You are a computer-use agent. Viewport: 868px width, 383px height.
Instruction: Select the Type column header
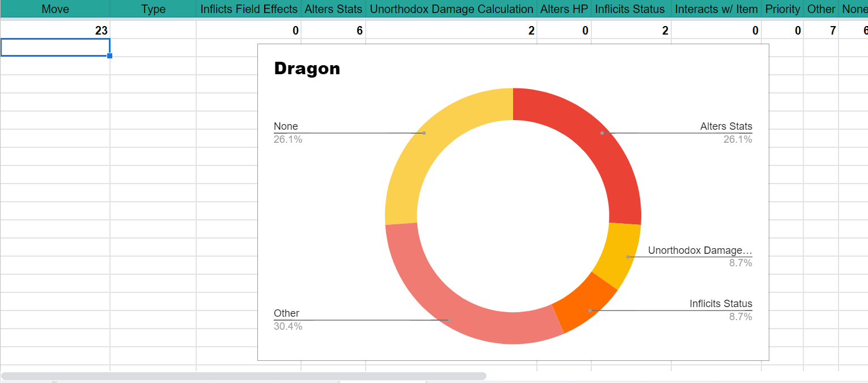(153, 9)
